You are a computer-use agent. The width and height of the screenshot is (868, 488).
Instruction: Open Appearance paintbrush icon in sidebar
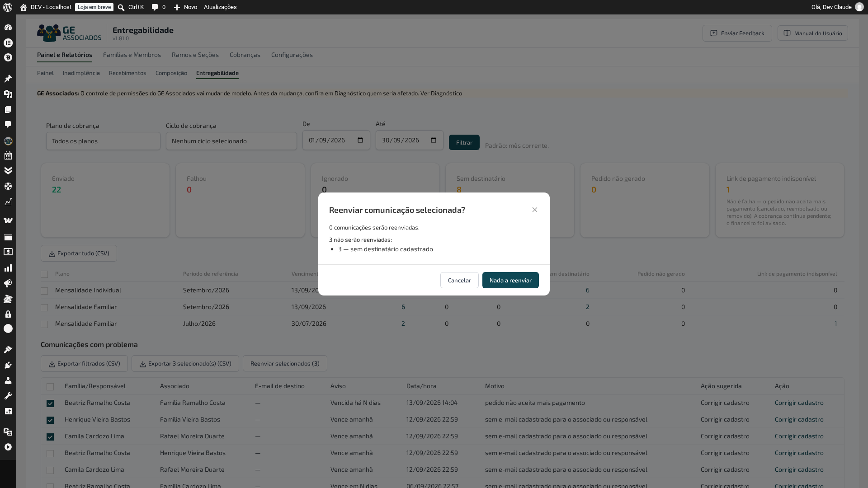pos(8,349)
